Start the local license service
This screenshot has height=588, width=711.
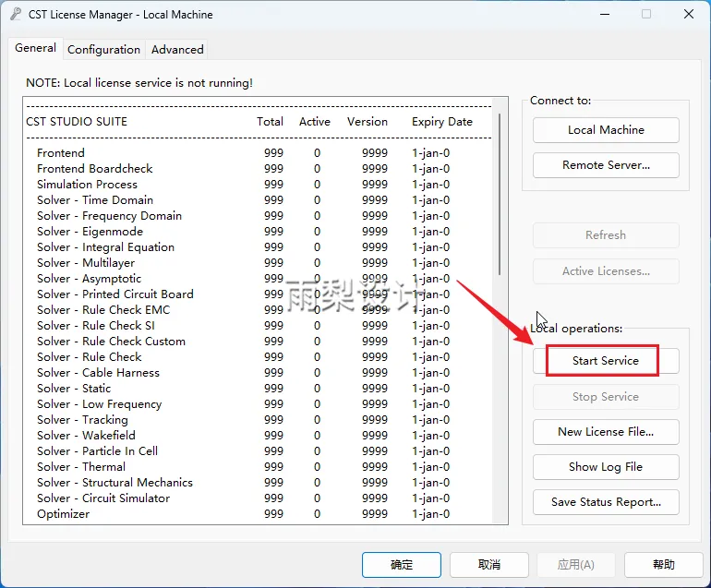point(606,361)
